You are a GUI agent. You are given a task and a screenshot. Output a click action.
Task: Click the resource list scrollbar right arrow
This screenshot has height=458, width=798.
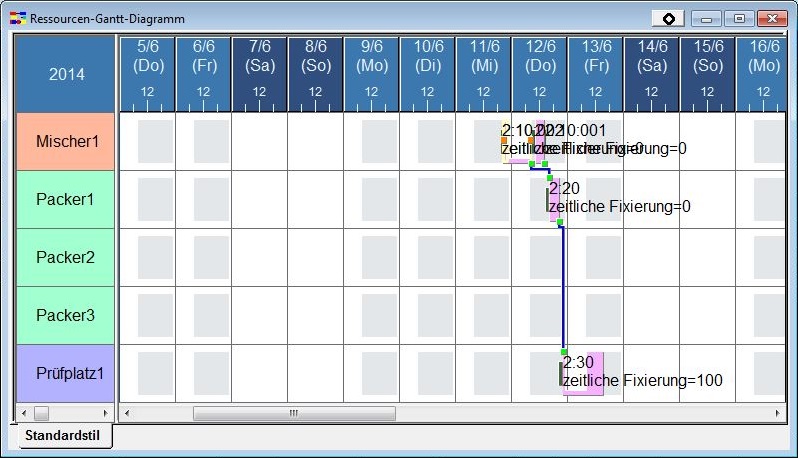pos(105,413)
